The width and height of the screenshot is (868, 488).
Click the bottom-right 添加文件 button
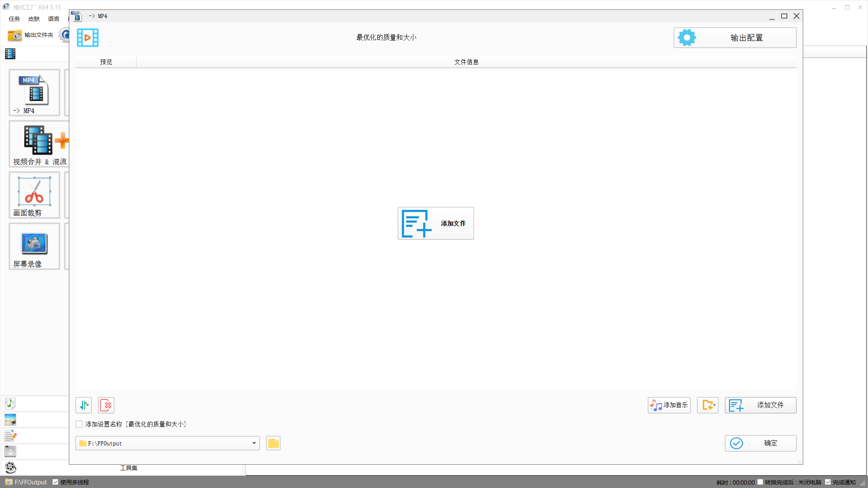[x=760, y=405]
